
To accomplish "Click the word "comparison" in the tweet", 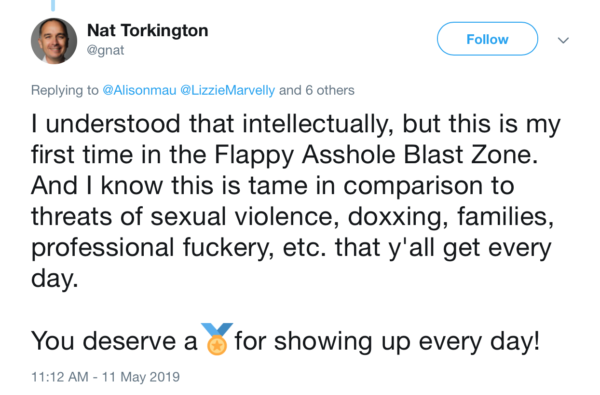I will click(x=429, y=186).
